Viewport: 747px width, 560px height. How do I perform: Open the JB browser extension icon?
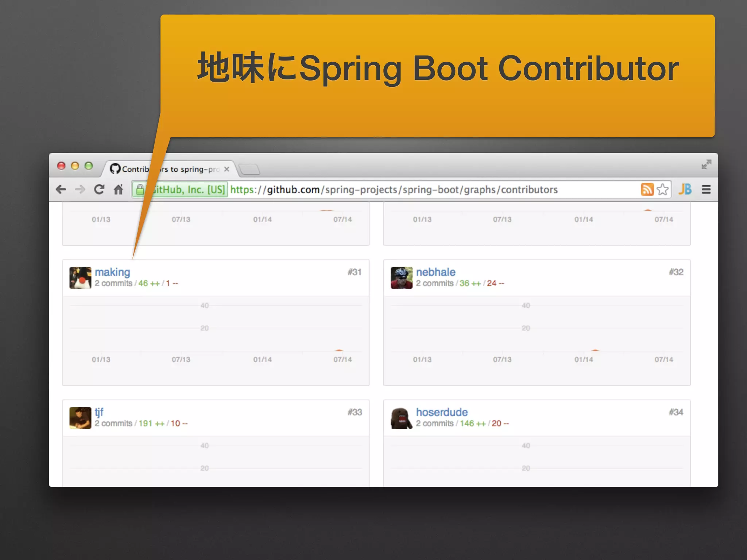685,189
